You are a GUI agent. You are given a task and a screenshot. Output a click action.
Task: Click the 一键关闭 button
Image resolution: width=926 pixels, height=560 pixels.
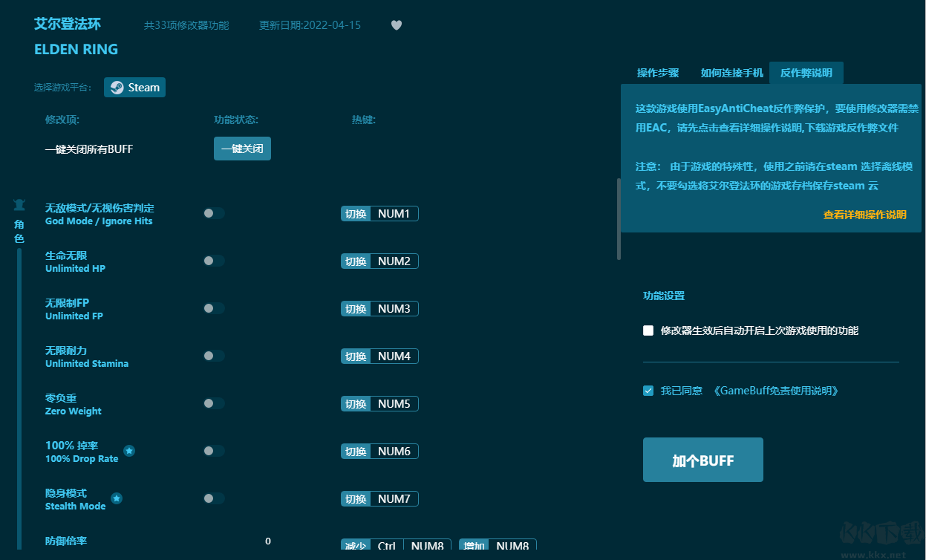(x=242, y=149)
